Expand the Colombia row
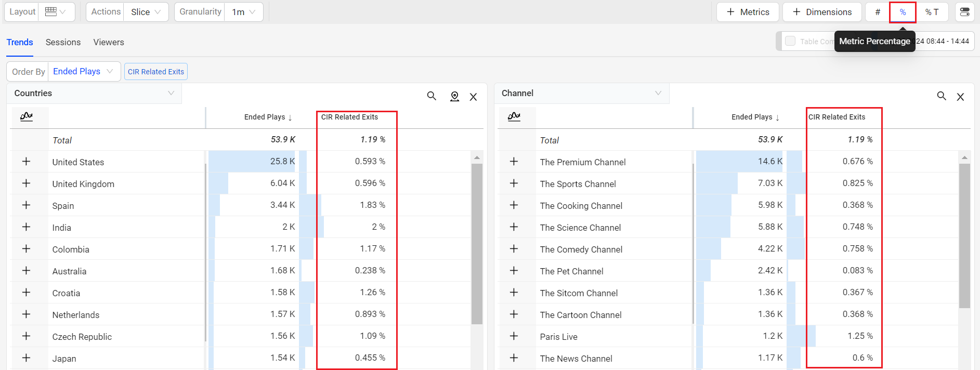 [26, 249]
